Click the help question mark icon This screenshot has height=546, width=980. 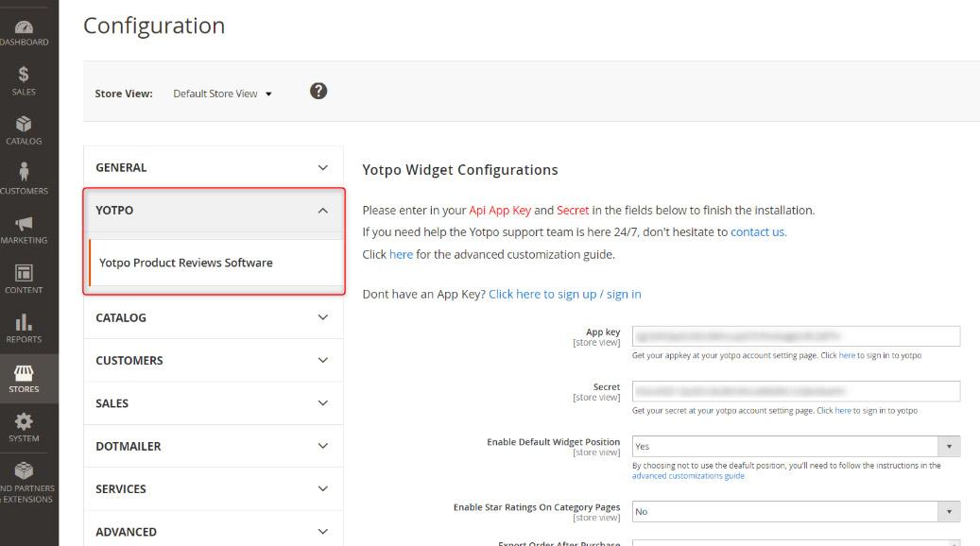[x=318, y=92]
